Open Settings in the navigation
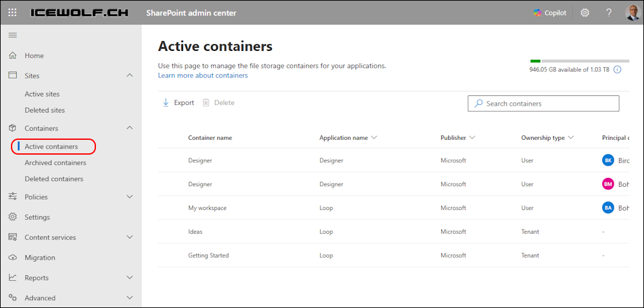Viewport: 644px width, 308px height. tap(37, 217)
